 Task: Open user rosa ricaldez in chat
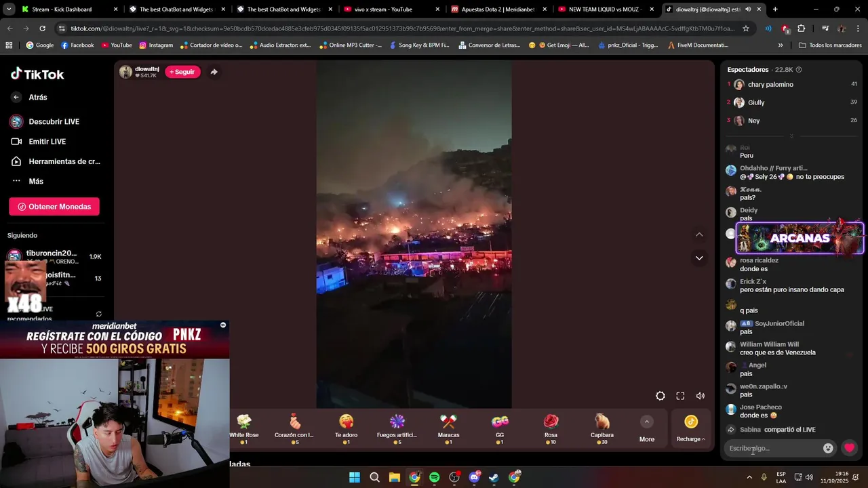tap(759, 260)
